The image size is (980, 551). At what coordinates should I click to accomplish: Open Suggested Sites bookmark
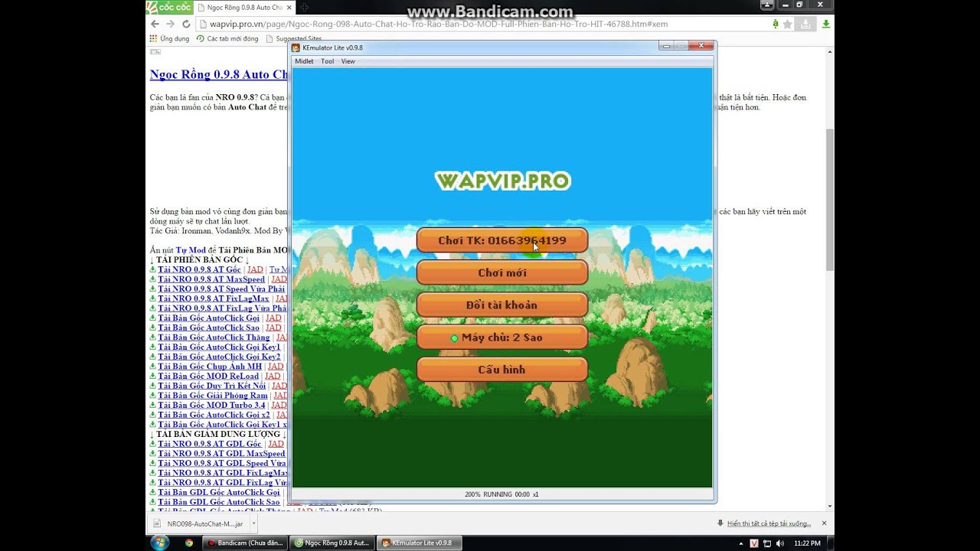(293, 38)
